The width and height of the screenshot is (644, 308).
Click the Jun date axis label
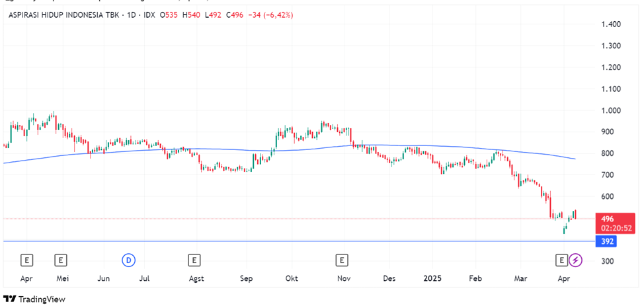click(x=104, y=278)
